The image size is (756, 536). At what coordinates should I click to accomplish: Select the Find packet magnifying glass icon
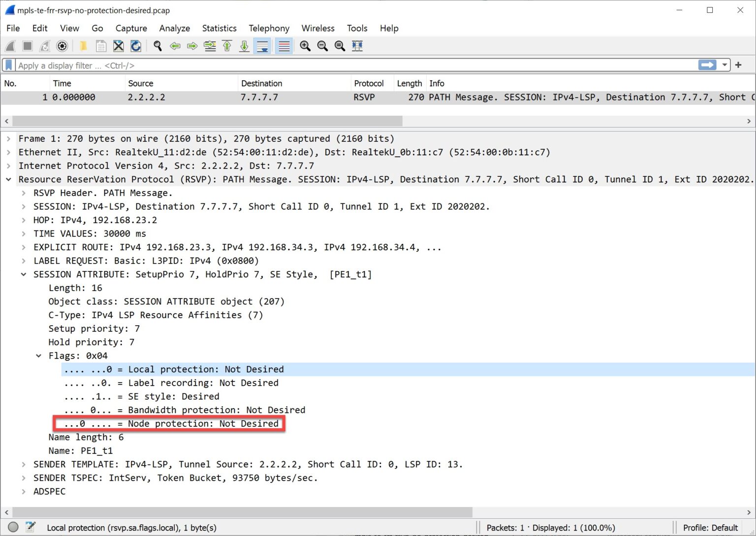157,46
